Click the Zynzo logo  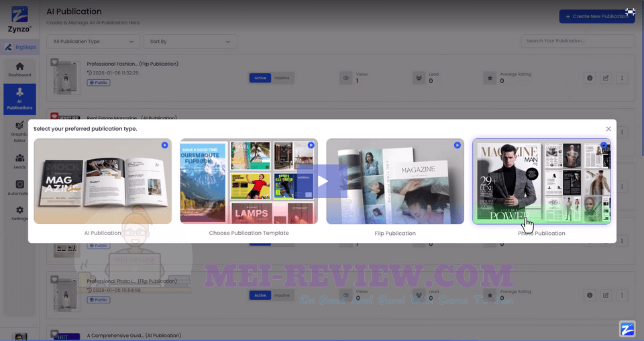click(x=19, y=19)
